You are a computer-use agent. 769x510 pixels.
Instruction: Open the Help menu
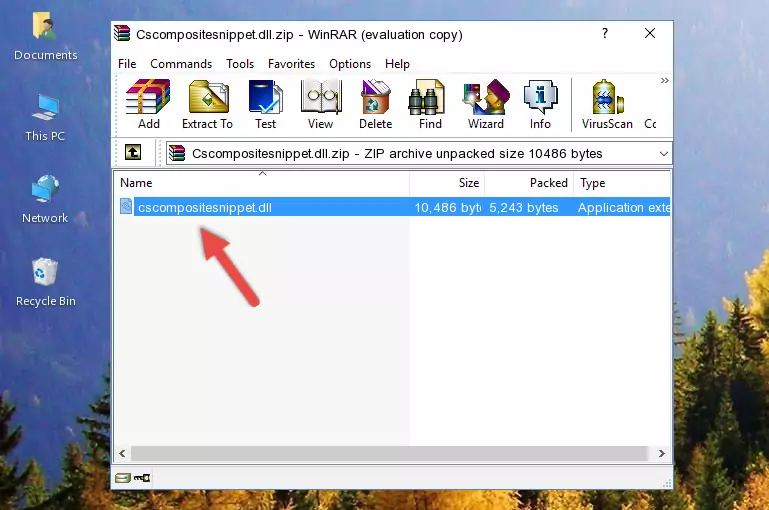pos(397,64)
